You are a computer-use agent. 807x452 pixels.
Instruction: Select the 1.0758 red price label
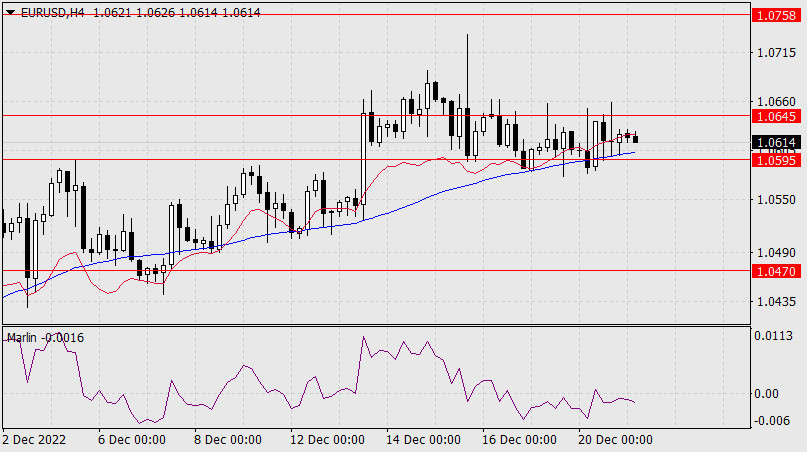[x=777, y=16]
